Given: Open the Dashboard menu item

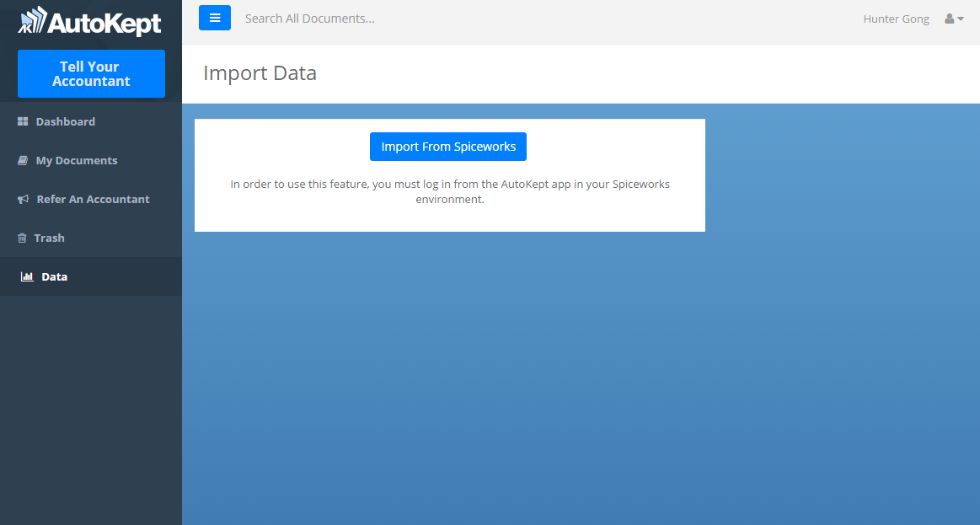Looking at the screenshot, I should [x=91, y=121].
